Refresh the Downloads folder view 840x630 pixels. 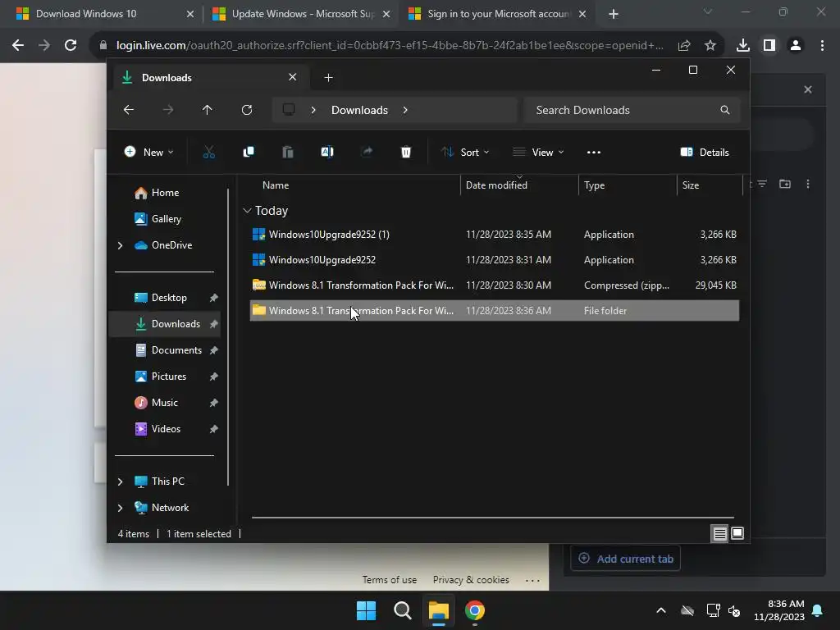247,110
